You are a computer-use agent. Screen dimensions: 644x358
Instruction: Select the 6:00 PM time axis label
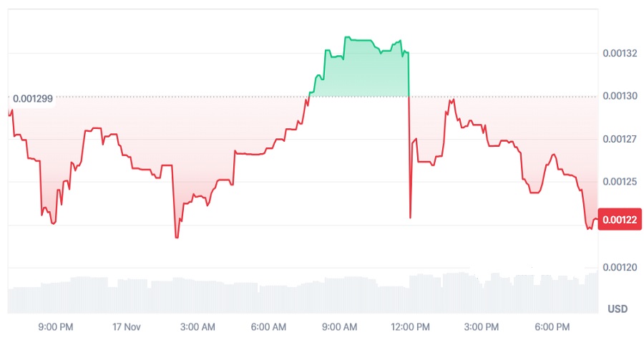[x=552, y=327]
